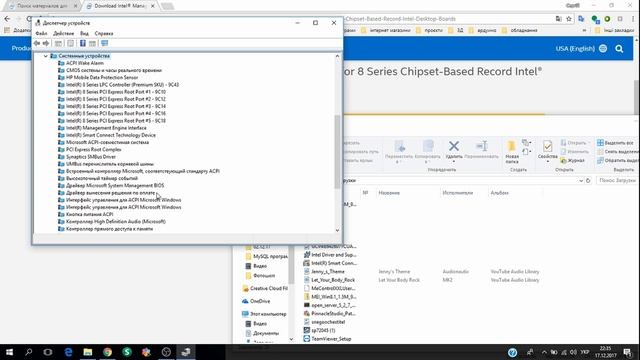Click Название column header in Explorer

pos(389,193)
